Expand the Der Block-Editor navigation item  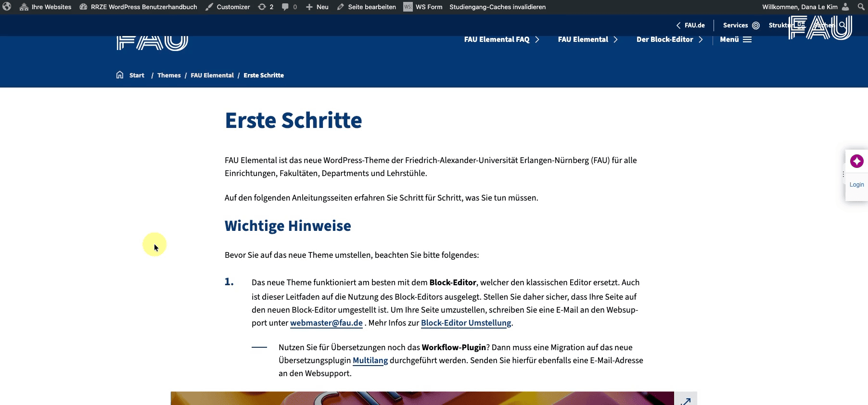click(670, 39)
